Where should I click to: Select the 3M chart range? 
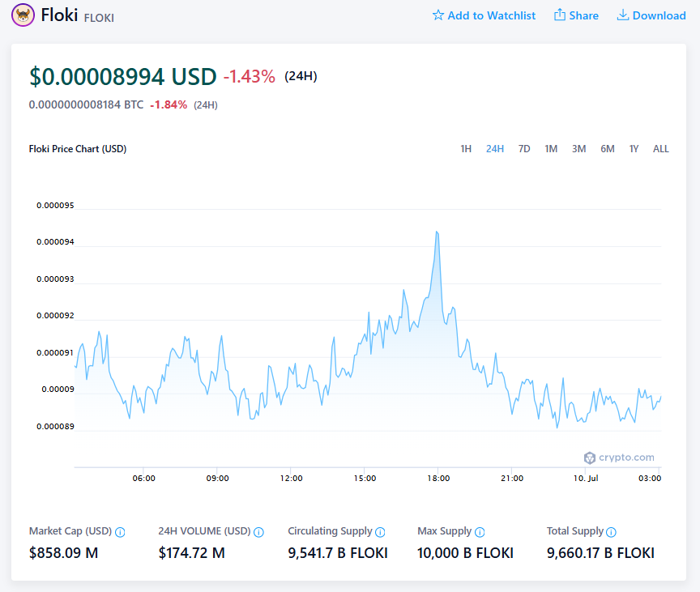coord(579,149)
